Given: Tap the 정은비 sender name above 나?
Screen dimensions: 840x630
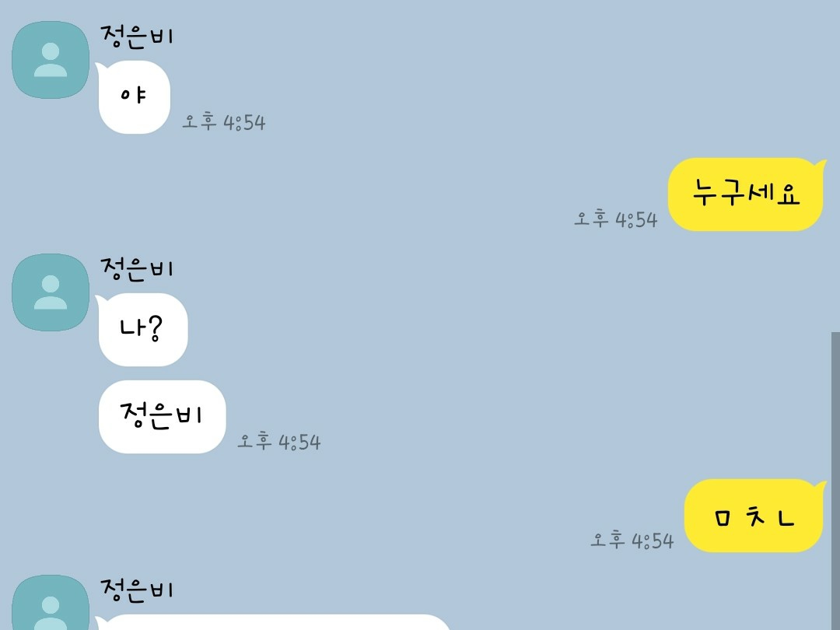Looking at the screenshot, I should point(137,268).
